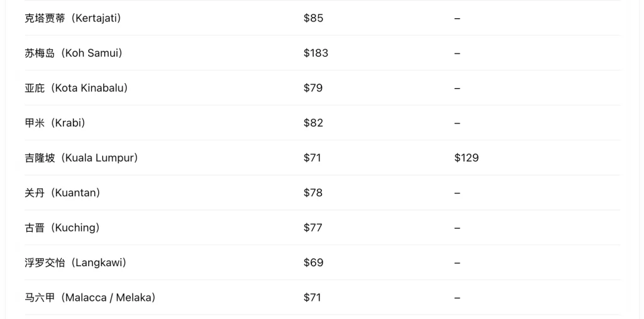This screenshot has width=644, height=319.
Task: Click the $77 Kuching price
Action: click(x=313, y=228)
